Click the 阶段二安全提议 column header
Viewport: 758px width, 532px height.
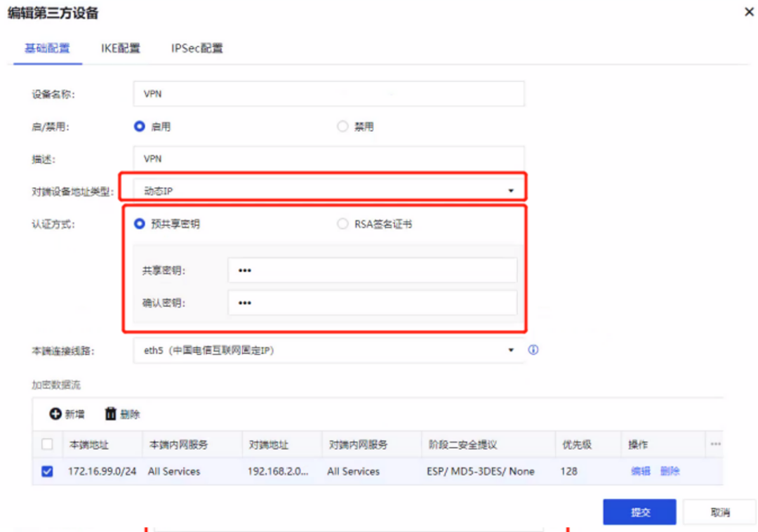click(463, 444)
